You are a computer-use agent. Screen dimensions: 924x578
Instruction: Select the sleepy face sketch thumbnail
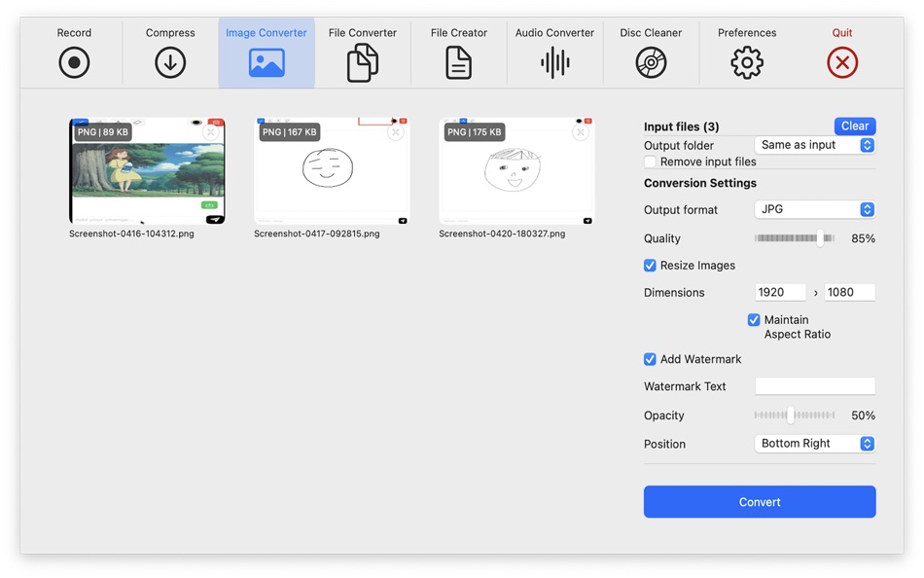pyautogui.click(x=331, y=171)
